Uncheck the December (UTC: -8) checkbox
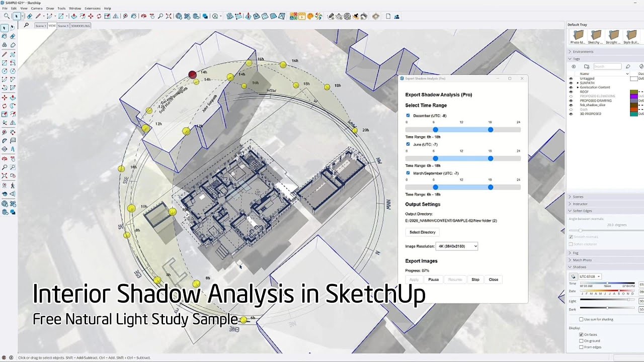 [x=408, y=116]
